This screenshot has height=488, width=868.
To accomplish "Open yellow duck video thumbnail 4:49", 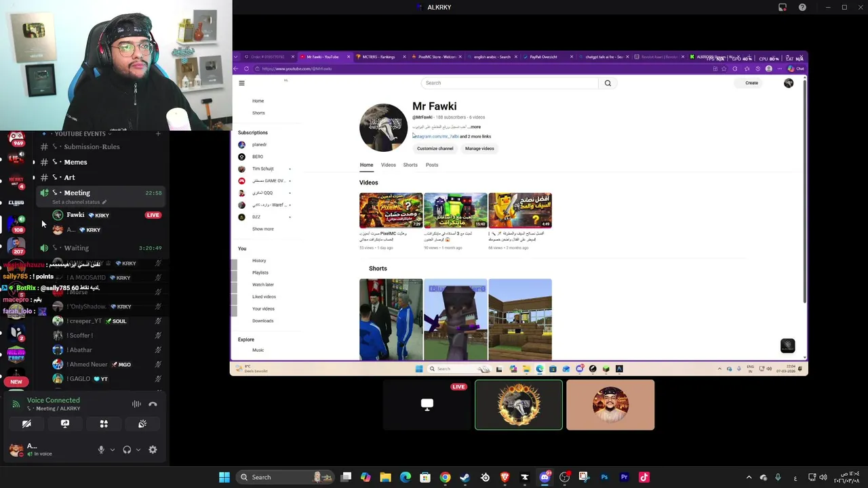I will coord(520,210).
